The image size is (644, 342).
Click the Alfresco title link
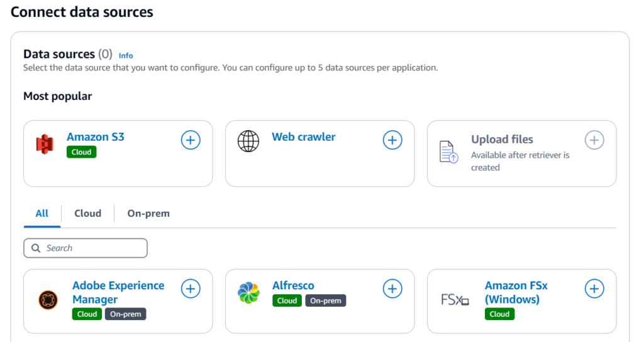[x=293, y=285]
